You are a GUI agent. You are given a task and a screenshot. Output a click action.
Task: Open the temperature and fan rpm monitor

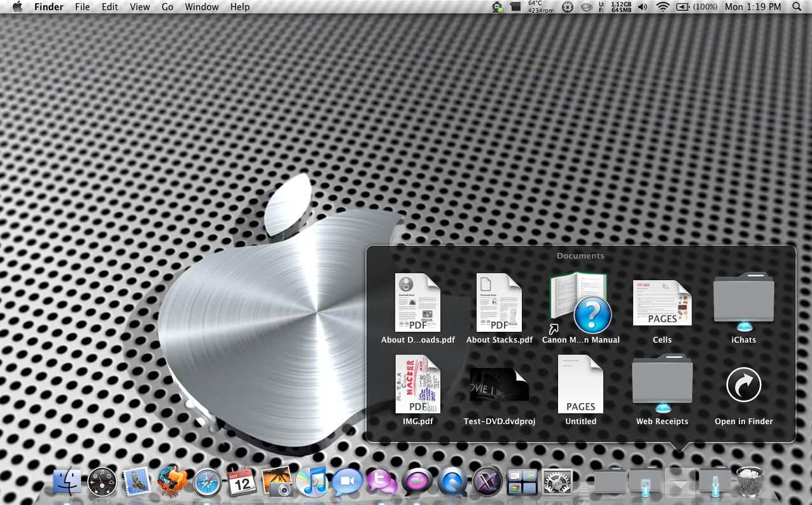541,7
